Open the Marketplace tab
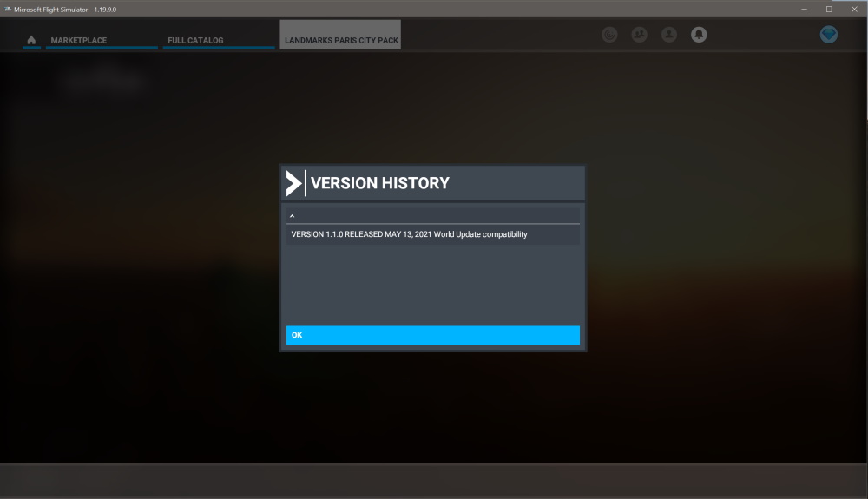 (102, 40)
